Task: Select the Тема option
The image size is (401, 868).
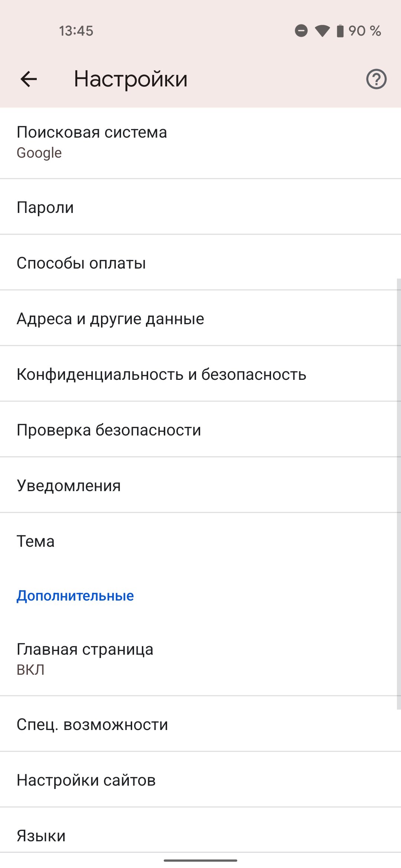Action: (200, 541)
